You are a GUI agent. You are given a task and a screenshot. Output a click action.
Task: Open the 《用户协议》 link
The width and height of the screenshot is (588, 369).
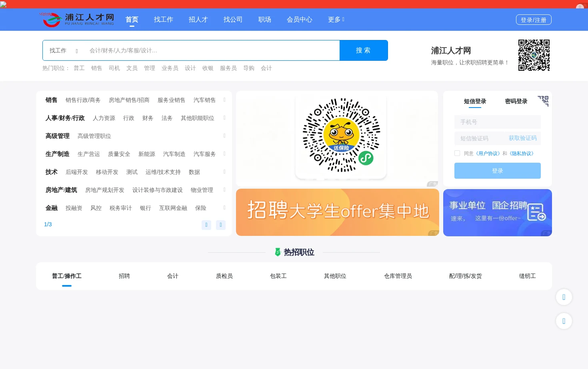pos(488,154)
